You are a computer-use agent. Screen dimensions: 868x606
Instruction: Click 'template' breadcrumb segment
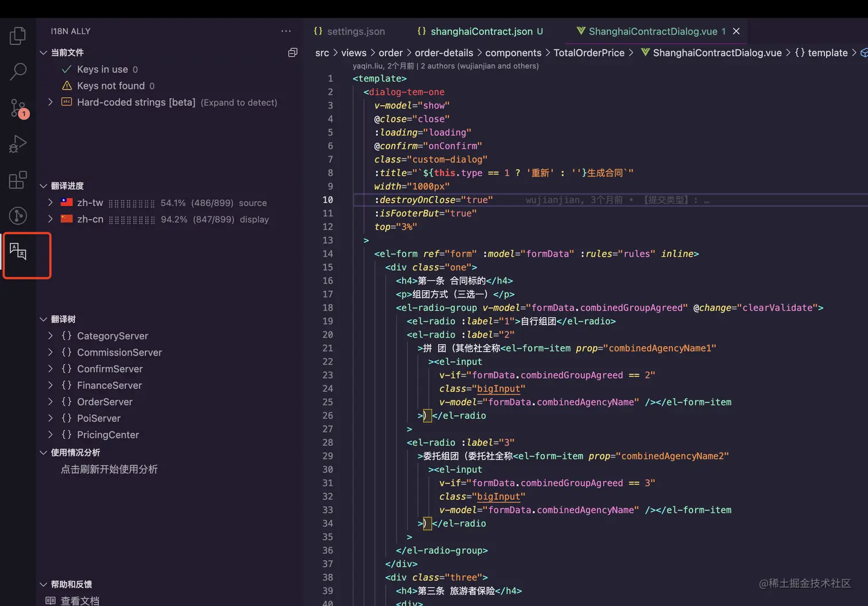tap(827, 53)
